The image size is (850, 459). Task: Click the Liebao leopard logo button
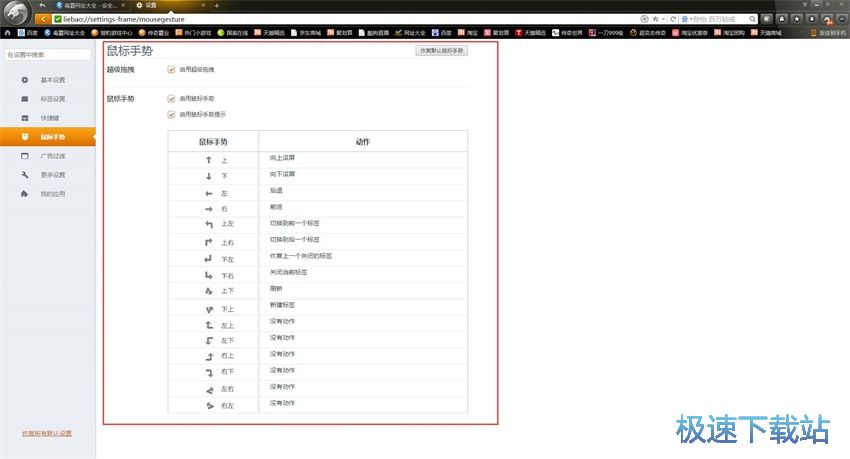pos(15,12)
